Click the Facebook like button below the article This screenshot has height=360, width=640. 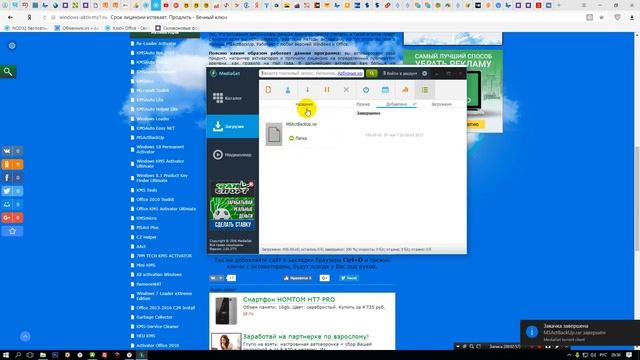(298, 278)
